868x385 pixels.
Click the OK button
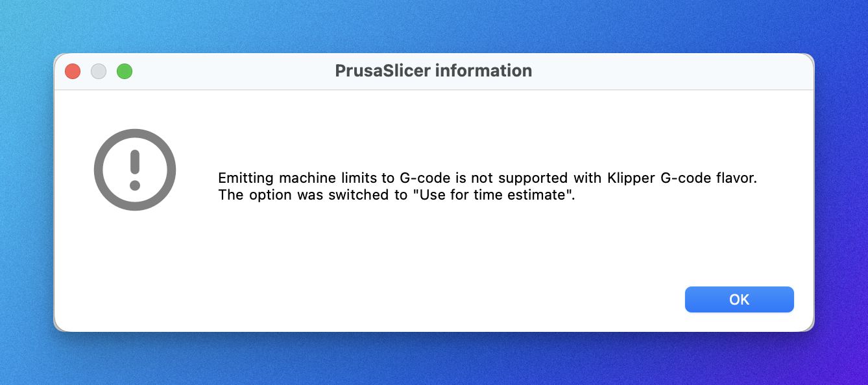(x=739, y=299)
